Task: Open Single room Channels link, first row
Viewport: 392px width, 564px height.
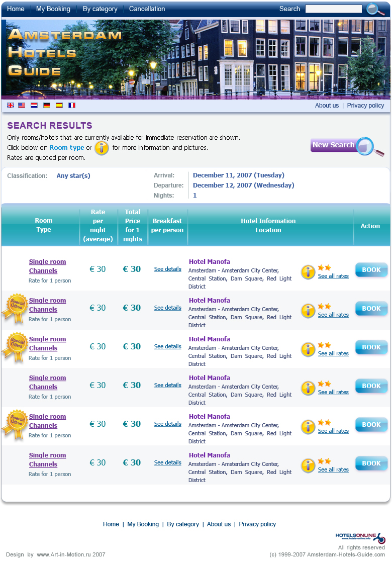Action: 47,266
